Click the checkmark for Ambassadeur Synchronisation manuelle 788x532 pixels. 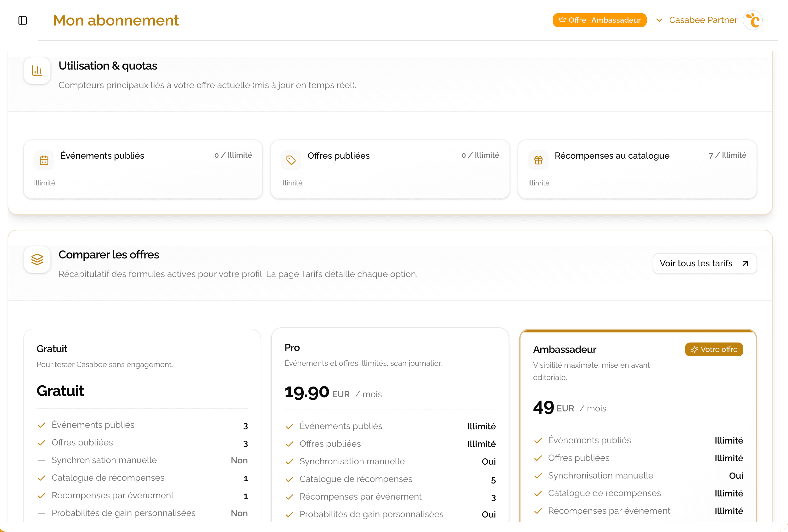(x=538, y=476)
